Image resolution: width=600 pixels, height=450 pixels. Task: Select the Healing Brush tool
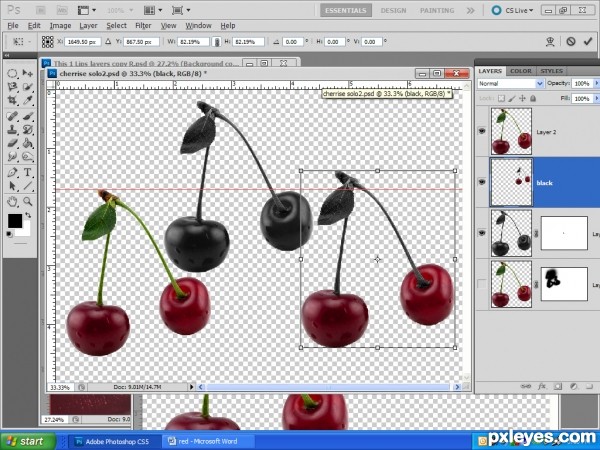pos(12,116)
